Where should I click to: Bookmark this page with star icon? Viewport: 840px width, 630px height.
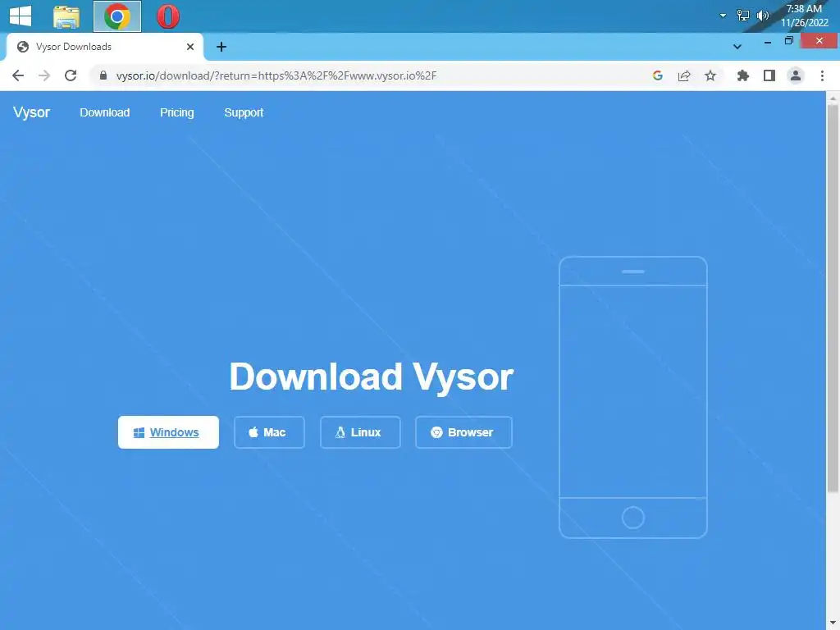[x=710, y=75]
